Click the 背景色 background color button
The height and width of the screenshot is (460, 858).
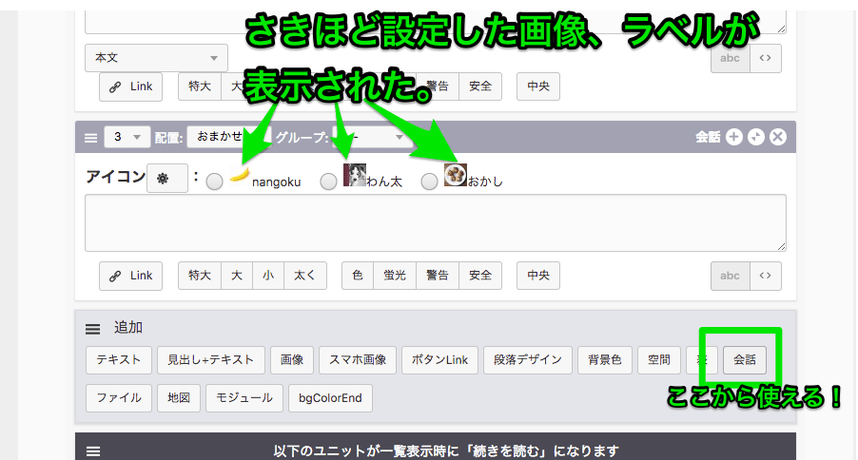click(x=605, y=359)
